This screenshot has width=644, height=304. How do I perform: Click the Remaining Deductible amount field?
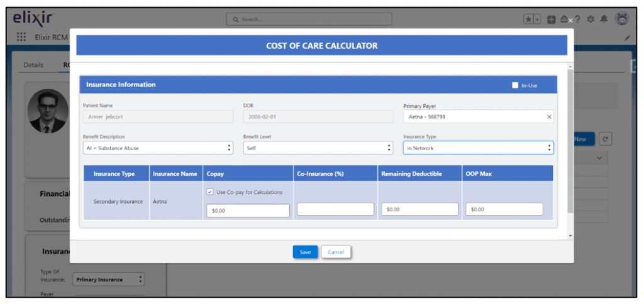point(419,209)
